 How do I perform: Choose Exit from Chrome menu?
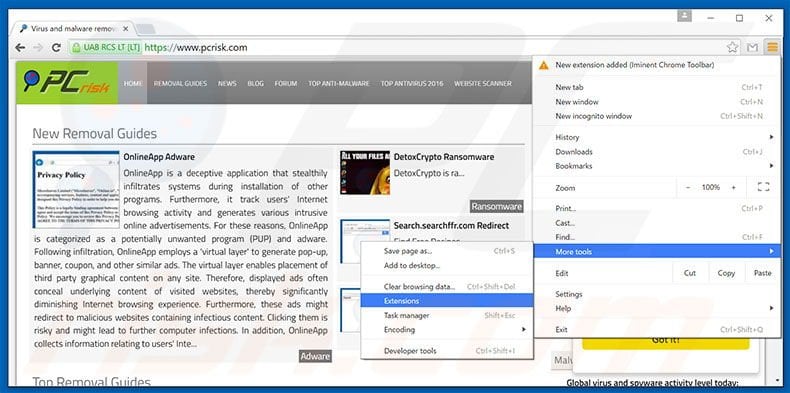[x=656, y=330]
